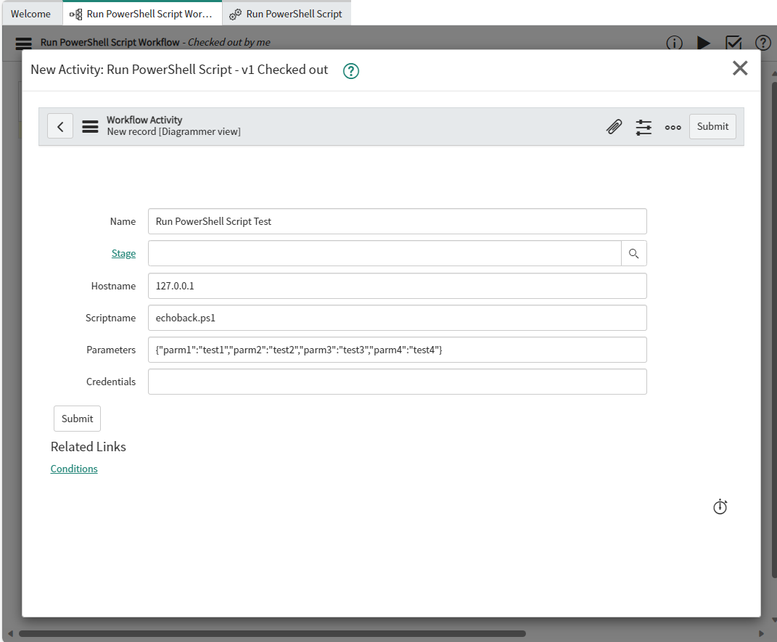Screen dimensions: 777x642
Task: Open the workflow hamburger menu behind the dialog
Action: [23, 43]
